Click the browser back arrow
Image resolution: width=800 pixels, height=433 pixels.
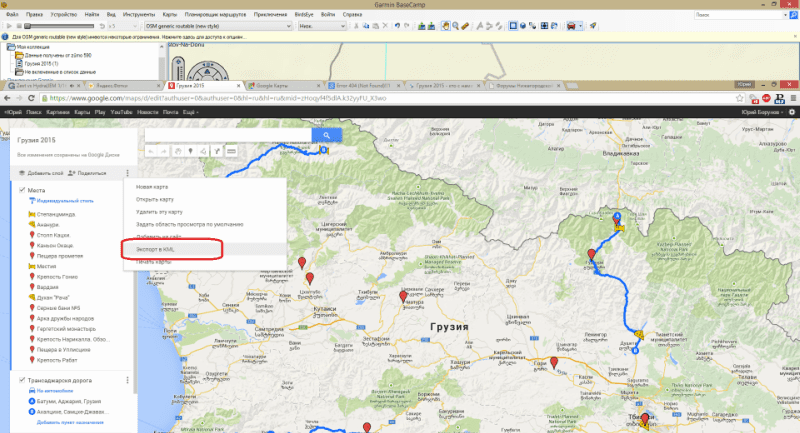[x=7, y=98]
